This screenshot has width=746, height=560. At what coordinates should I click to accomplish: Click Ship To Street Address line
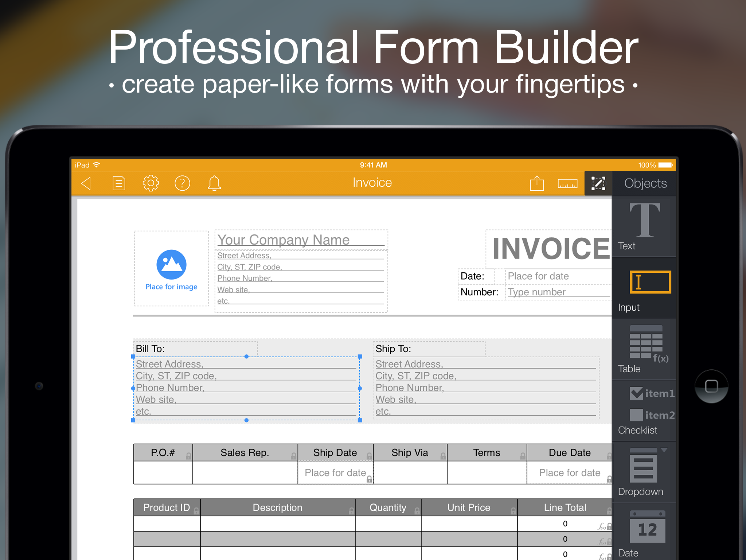[x=485, y=364]
